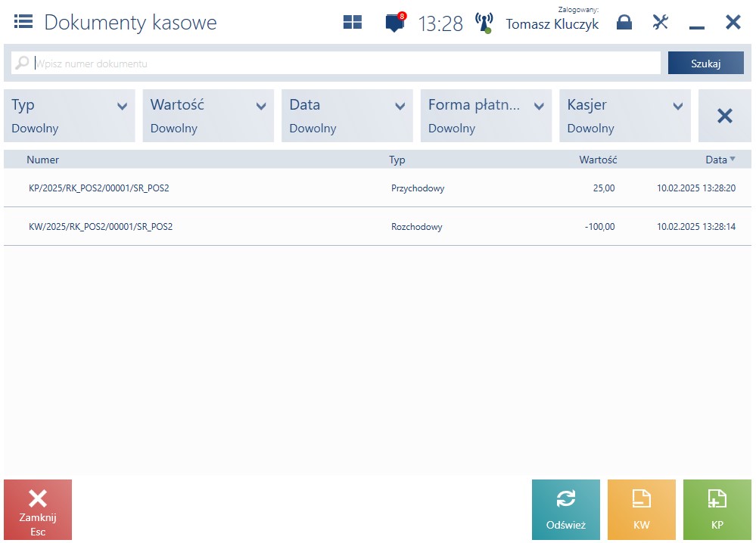Sort by the Wartość column header

coord(598,160)
